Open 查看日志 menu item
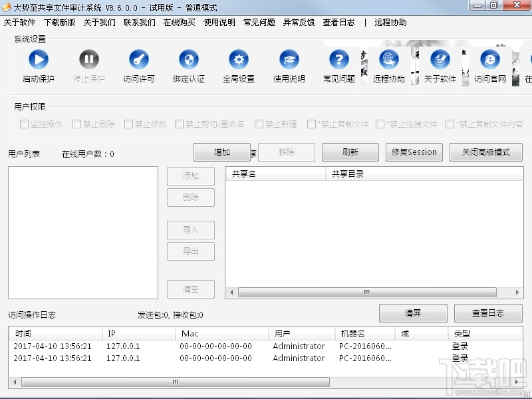The image size is (532, 399). point(339,23)
